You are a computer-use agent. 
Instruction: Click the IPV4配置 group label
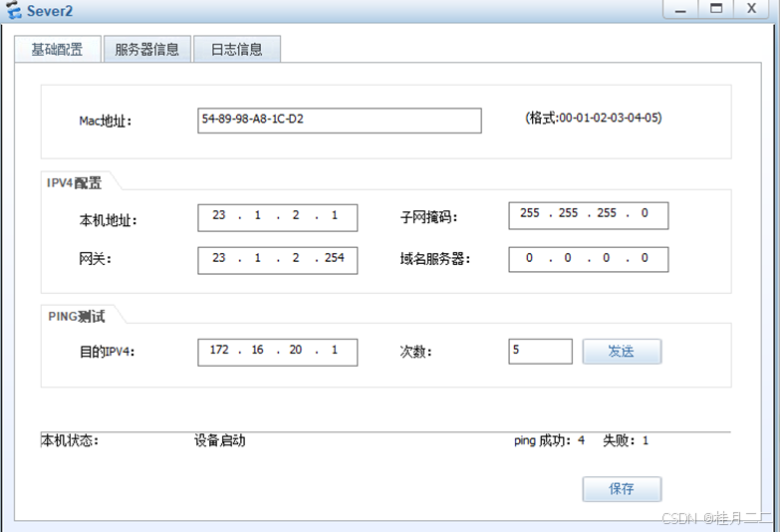[x=74, y=183]
